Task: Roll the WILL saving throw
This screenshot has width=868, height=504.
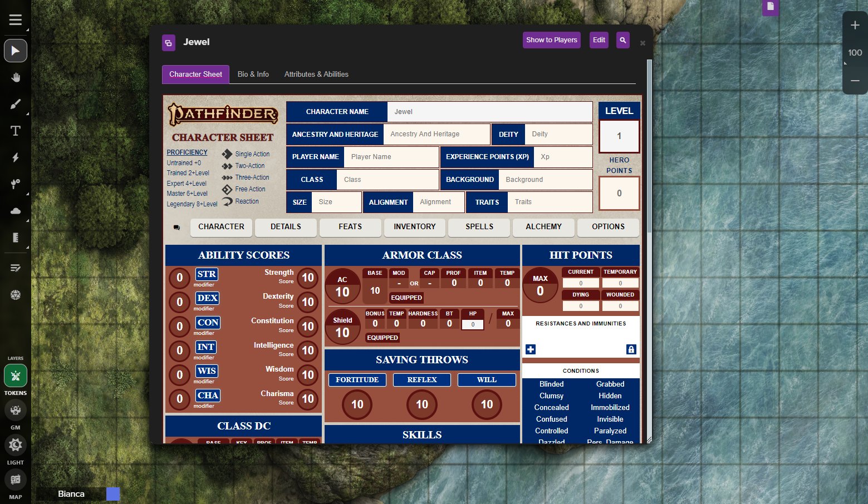Action: [x=487, y=380]
